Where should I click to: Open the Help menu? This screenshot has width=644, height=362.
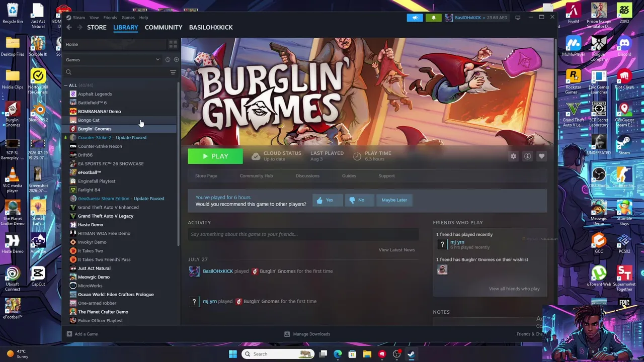[x=143, y=18]
